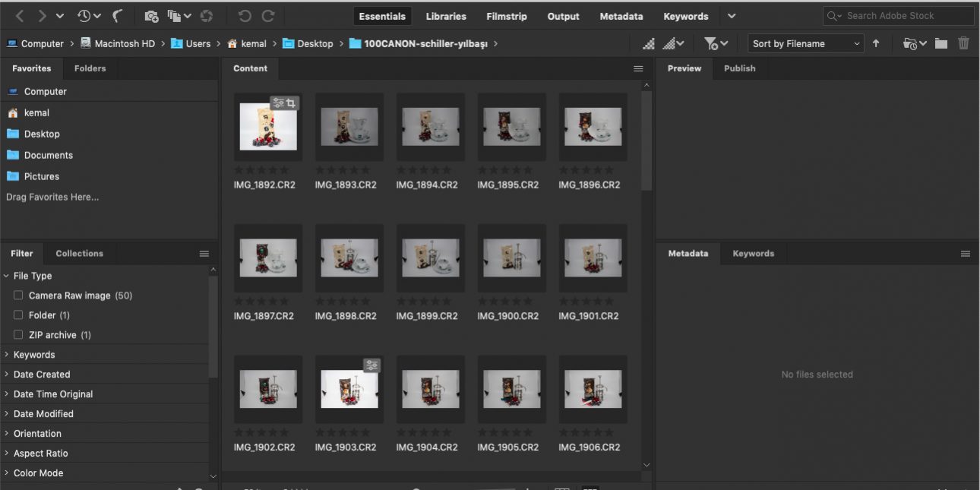Click the ascending sort order arrow
The height and width of the screenshot is (490, 980).
coord(876,43)
